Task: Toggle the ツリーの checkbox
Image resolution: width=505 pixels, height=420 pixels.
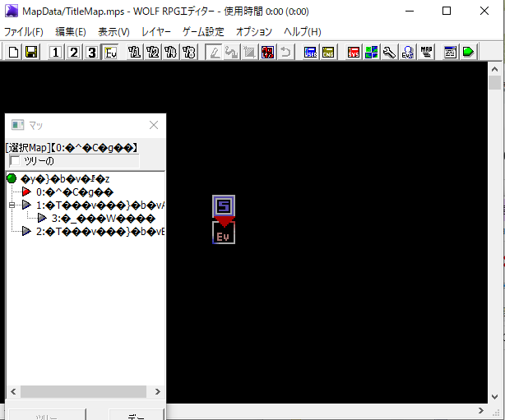Action: click(x=15, y=160)
